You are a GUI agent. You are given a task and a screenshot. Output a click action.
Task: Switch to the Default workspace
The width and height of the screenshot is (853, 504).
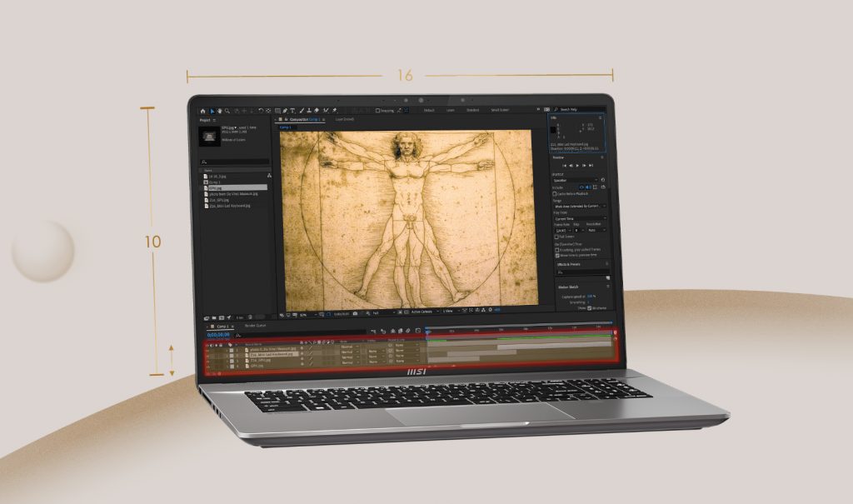(x=429, y=110)
